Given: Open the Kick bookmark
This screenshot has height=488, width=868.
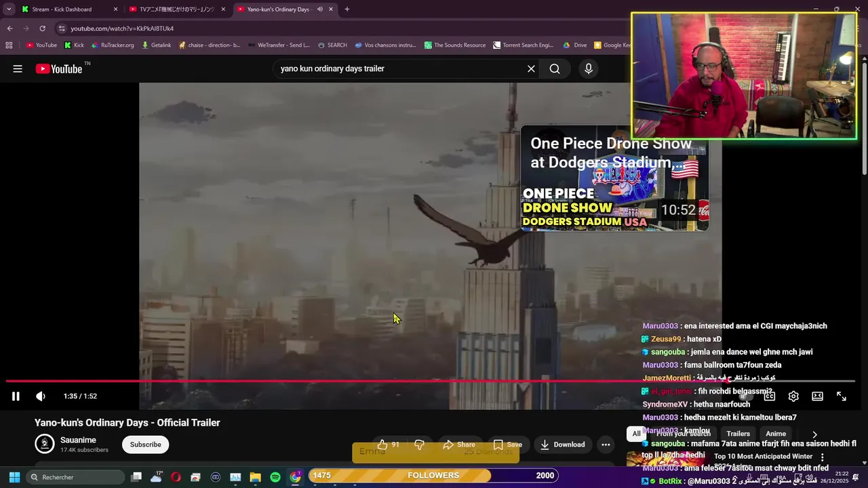Looking at the screenshot, I should [74, 45].
